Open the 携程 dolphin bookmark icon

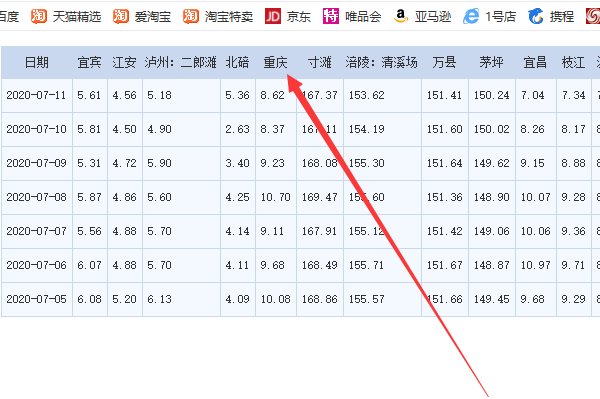[536, 16]
